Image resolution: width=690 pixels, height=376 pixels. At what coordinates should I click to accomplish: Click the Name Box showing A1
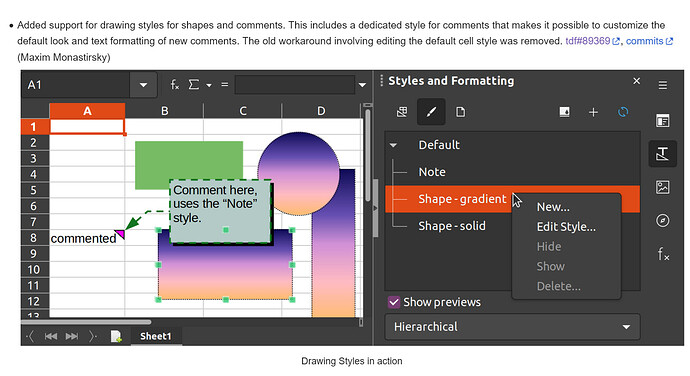pyautogui.click(x=76, y=85)
